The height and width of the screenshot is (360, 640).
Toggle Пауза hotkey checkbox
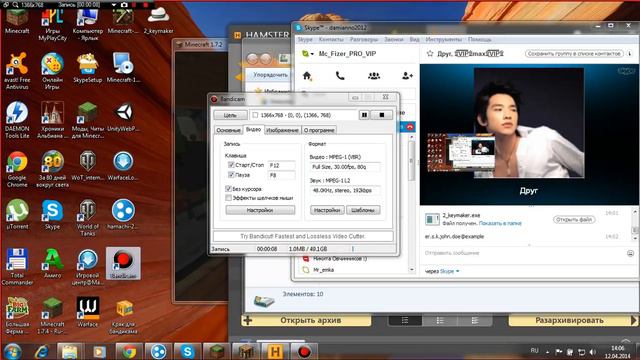(231, 175)
